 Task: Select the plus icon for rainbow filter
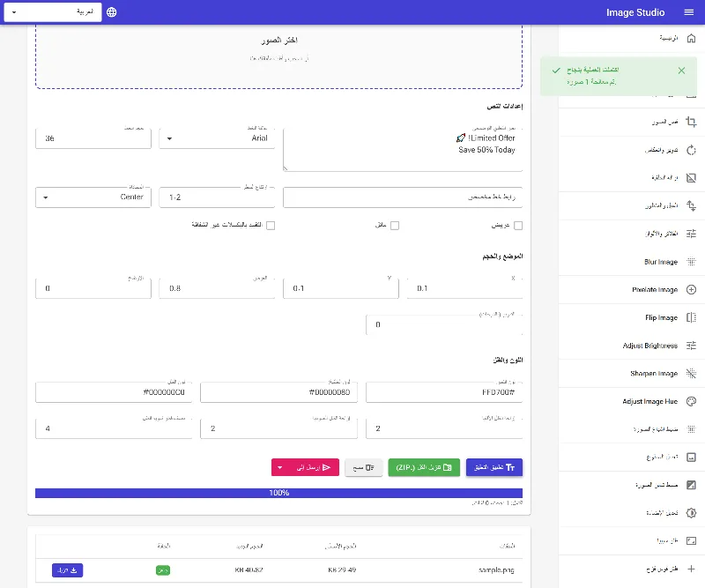(691, 569)
